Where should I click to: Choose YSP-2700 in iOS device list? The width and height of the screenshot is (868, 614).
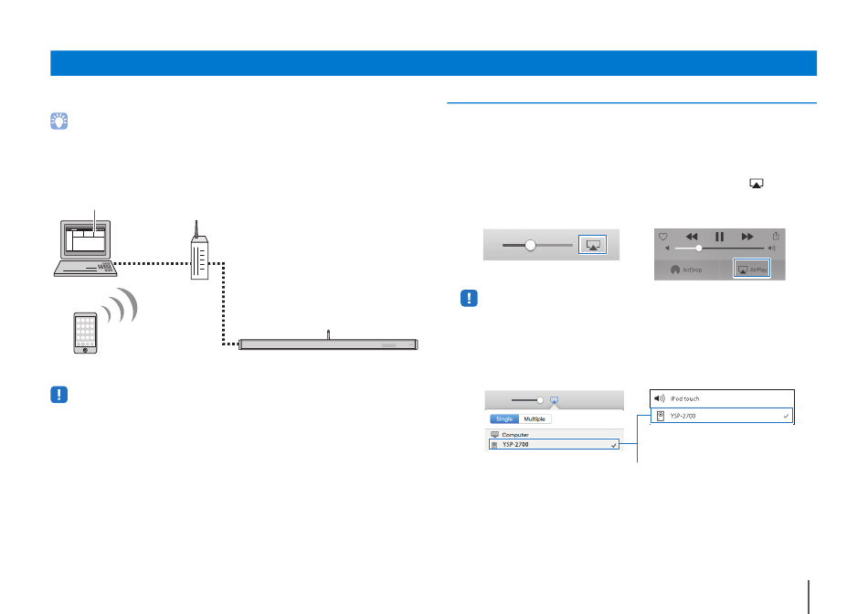tap(722, 416)
